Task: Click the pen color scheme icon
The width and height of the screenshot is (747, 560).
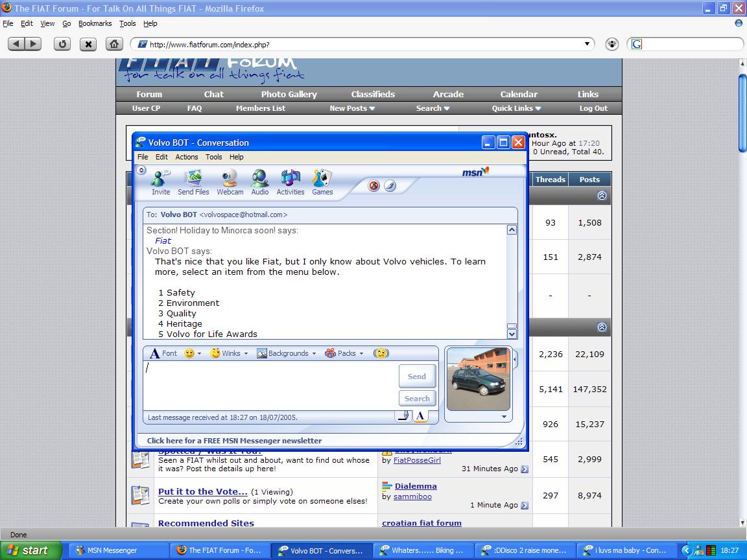Action: click(390, 186)
